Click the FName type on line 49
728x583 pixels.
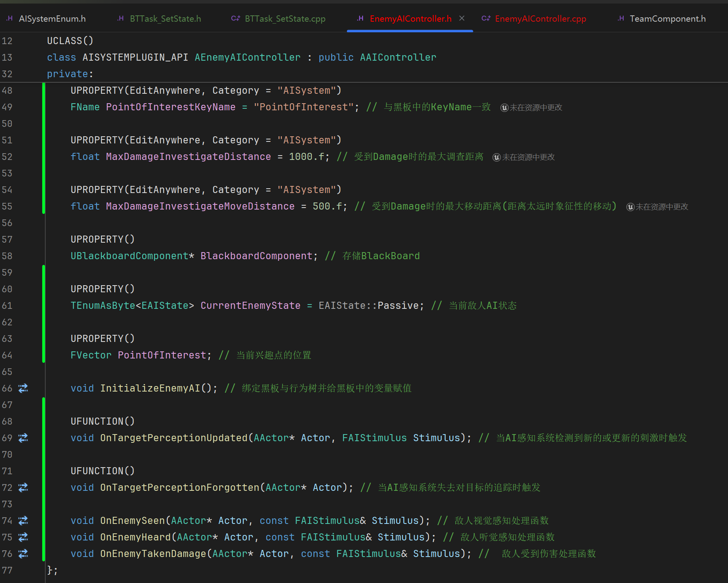(85, 107)
